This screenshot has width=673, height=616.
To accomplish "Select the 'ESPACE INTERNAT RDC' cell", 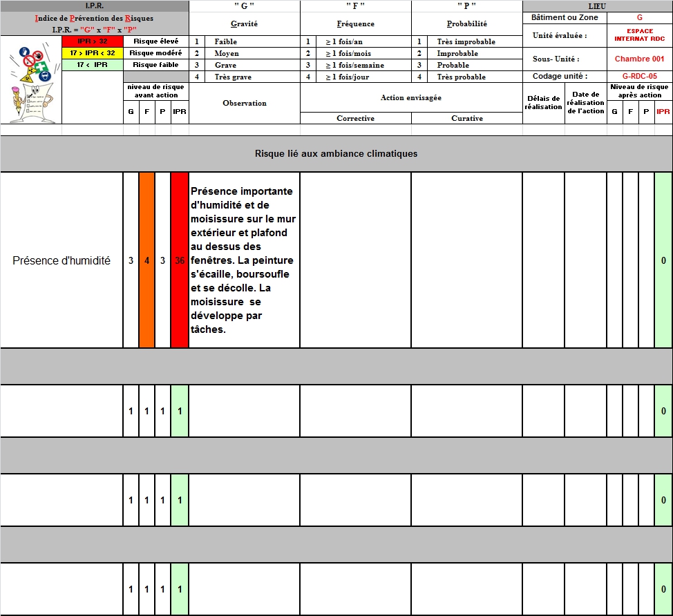I will (x=639, y=35).
